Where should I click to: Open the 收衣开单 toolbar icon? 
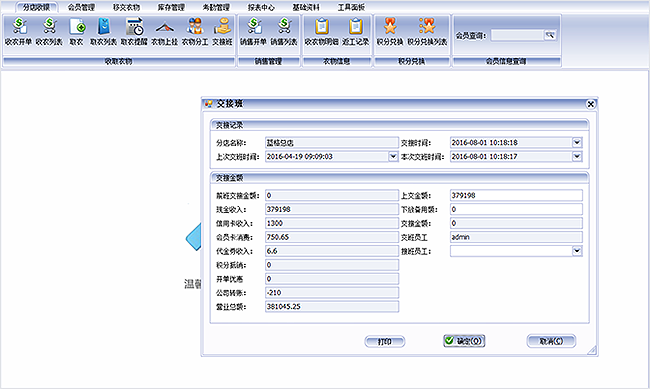(x=19, y=31)
